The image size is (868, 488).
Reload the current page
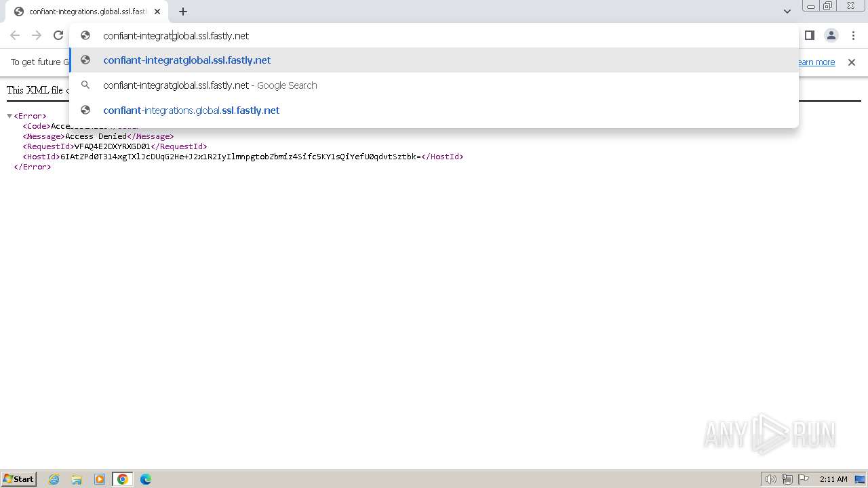[x=58, y=35]
